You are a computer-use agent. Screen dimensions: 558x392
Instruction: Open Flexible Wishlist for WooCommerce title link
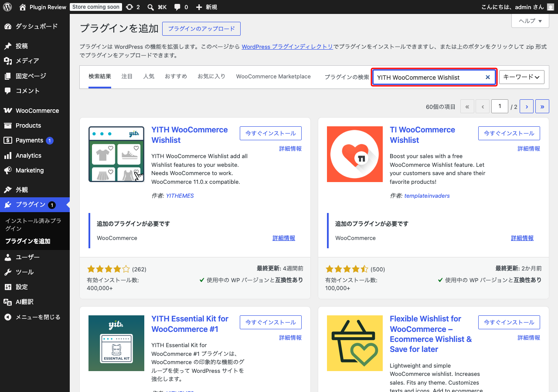pyautogui.click(x=431, y=334)
